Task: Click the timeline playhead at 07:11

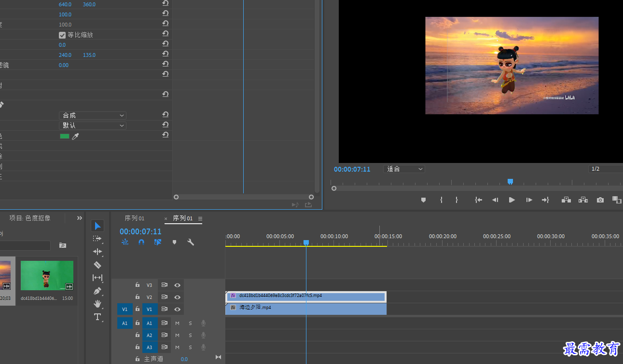Action: (306, 243)
